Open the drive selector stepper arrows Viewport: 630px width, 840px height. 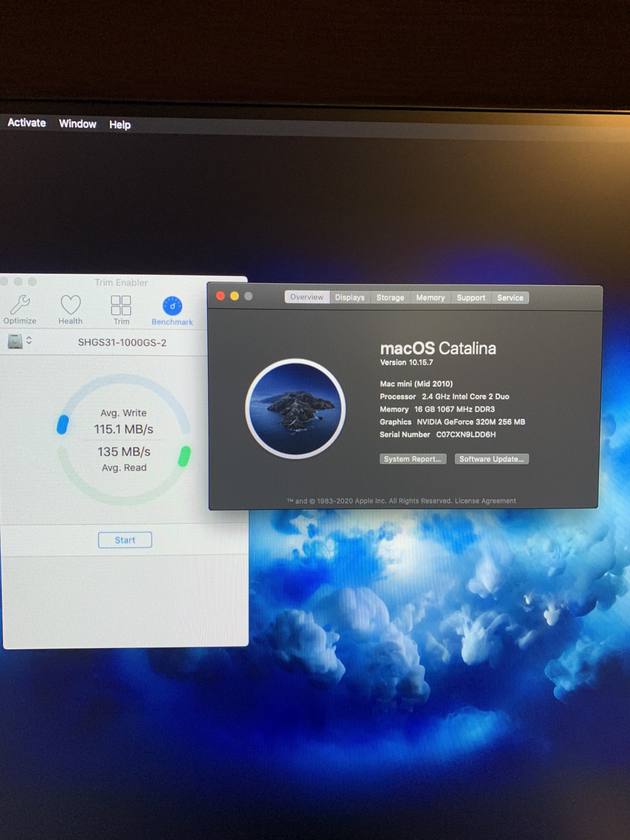tap(29, 340)
